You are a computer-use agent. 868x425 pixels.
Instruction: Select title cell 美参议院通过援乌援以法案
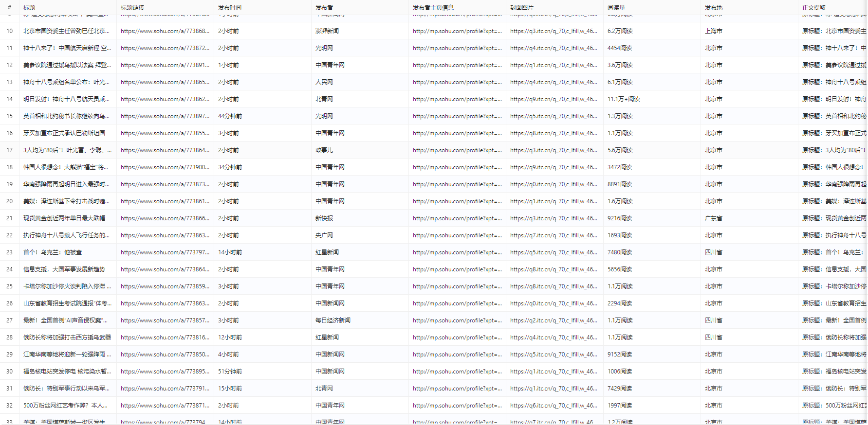tap(67, 65)
